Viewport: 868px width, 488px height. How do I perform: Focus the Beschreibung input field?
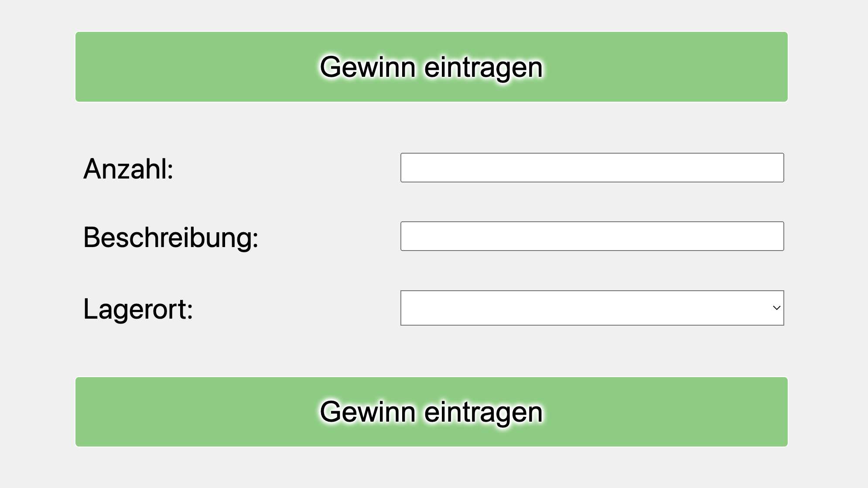pos(592,236)
